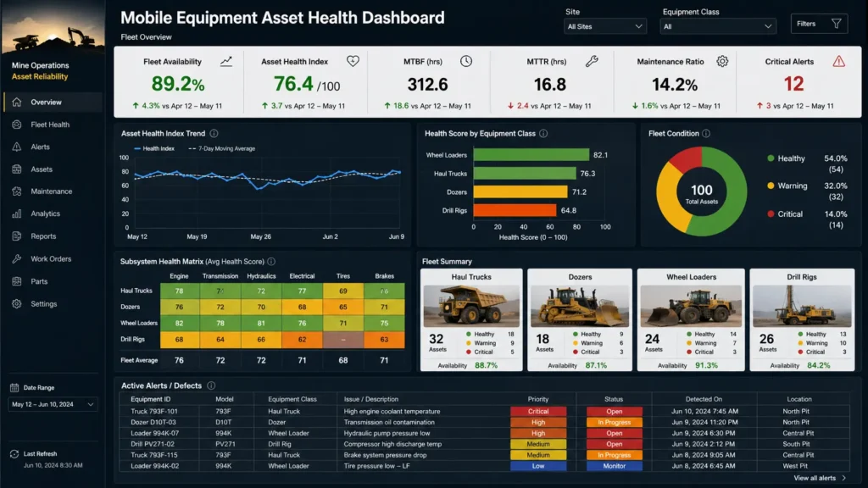Click the Asset Health Index heart icon
The height and width of the screenshot is (488, 868).
coord(353,61)
